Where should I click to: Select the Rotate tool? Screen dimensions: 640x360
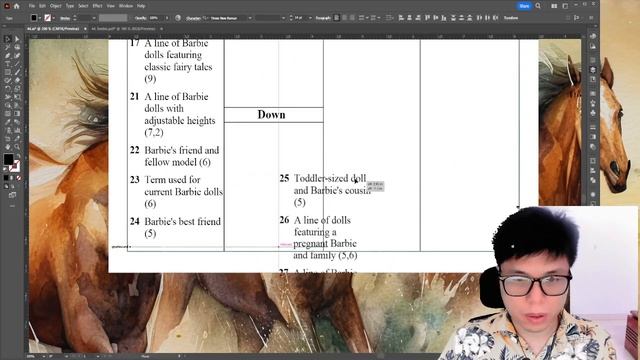coord(7,89)
